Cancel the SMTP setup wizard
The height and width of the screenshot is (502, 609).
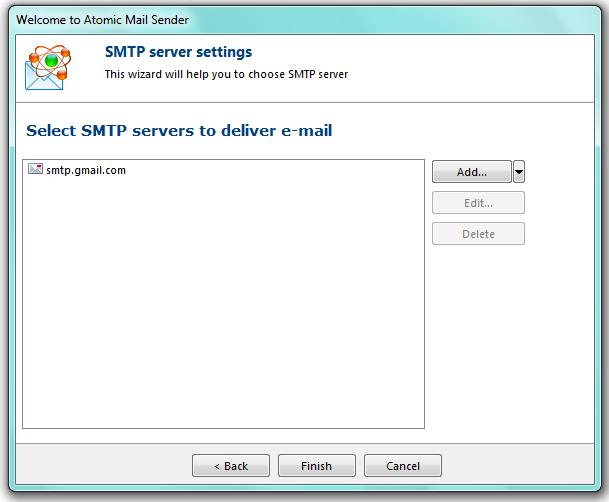[x=402, y=466]
